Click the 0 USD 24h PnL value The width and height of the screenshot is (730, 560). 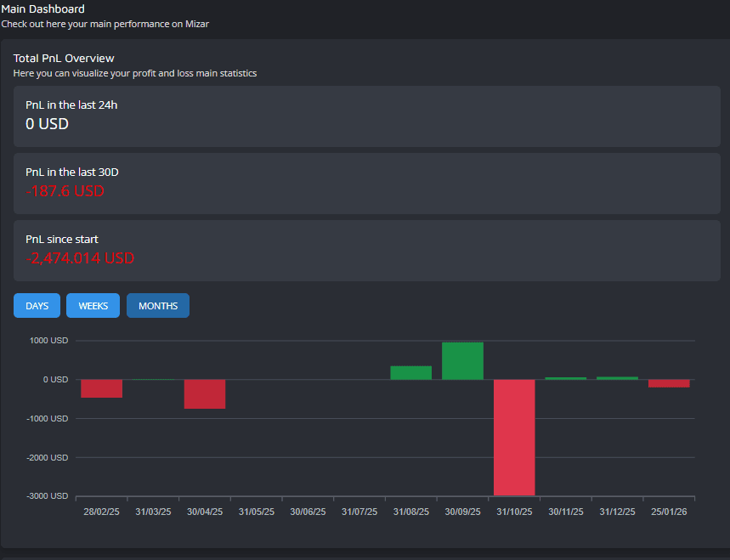47,123
